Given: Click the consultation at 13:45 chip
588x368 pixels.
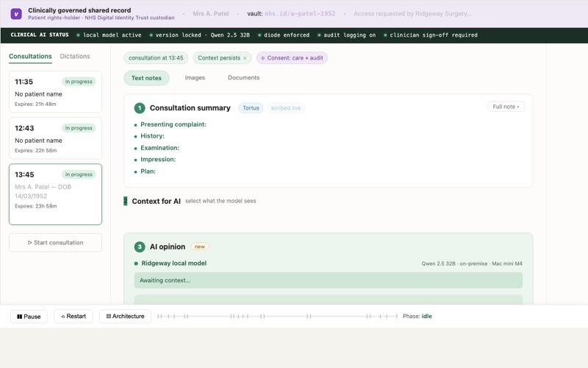Looking at the screenshot, I should (156, 58).
